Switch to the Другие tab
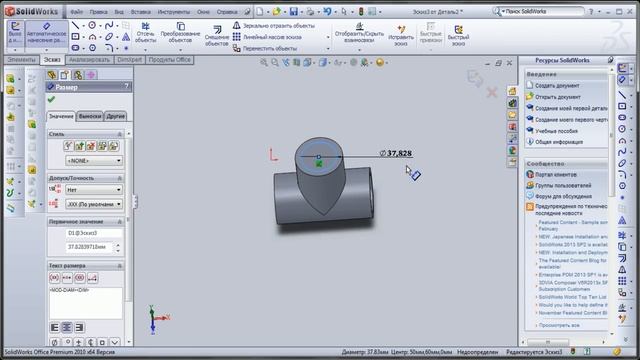The height and width of the screenshot is (360, 640). pos(115,116)
